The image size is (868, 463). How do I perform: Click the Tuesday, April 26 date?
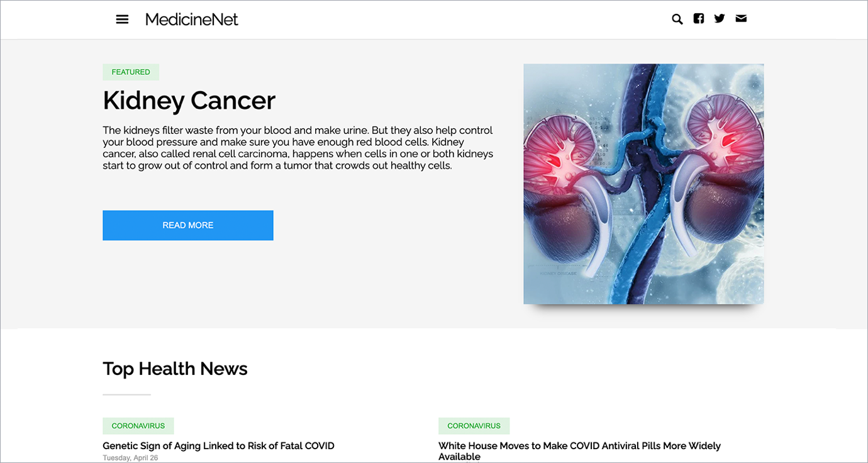click(130, 458)
